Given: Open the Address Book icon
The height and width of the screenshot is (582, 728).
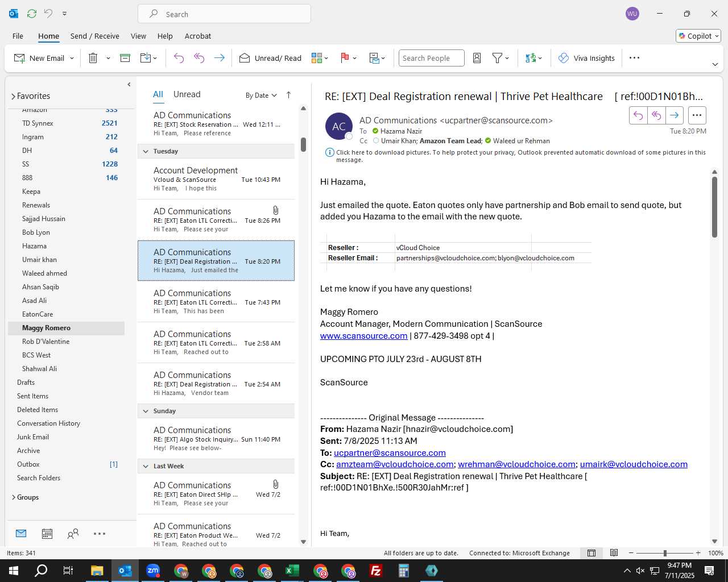Looking at the screenshot, I should click(477, 58).
